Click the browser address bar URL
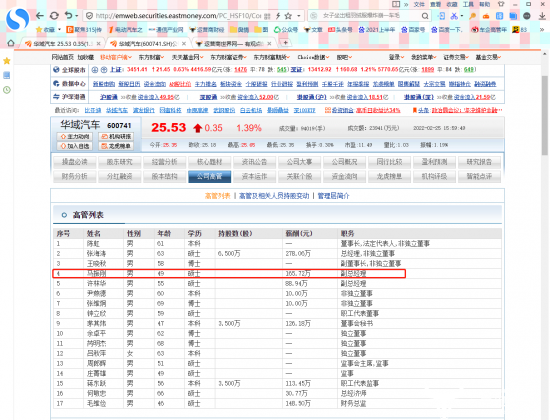Viewport: 550px width, 420px height. tap(178, 16)
